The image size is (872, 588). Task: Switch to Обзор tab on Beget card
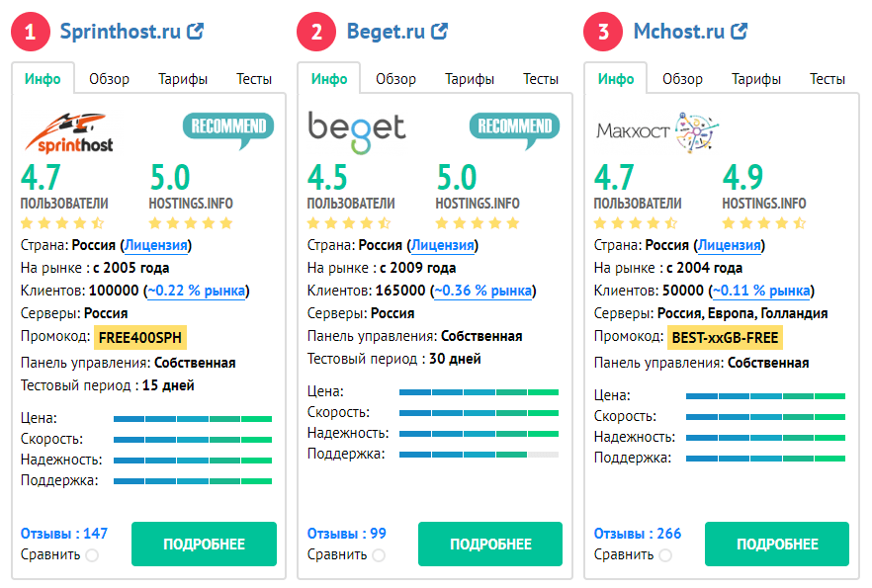click(x=395, y=79)
